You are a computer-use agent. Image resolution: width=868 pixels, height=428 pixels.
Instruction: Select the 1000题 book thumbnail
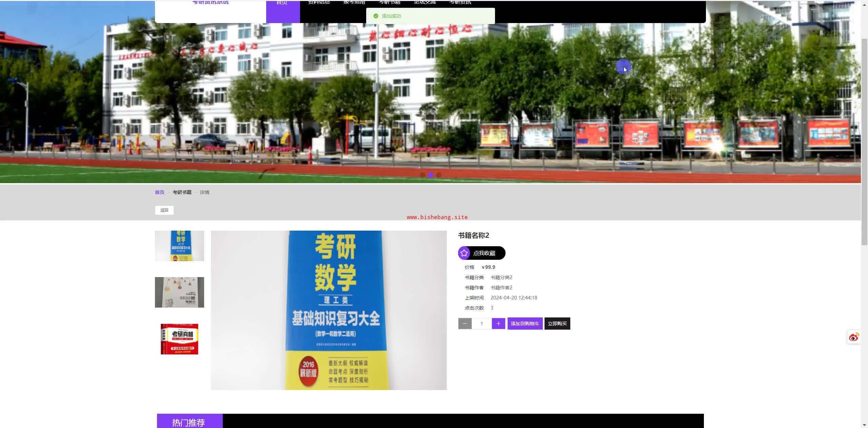click(179, 292)
